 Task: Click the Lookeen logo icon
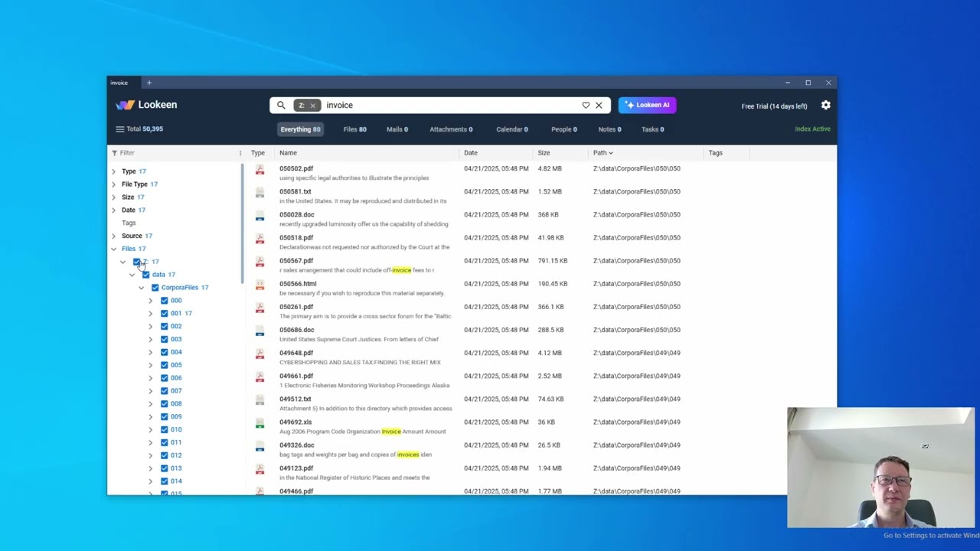pyautogui.click(x=125, y=105)
